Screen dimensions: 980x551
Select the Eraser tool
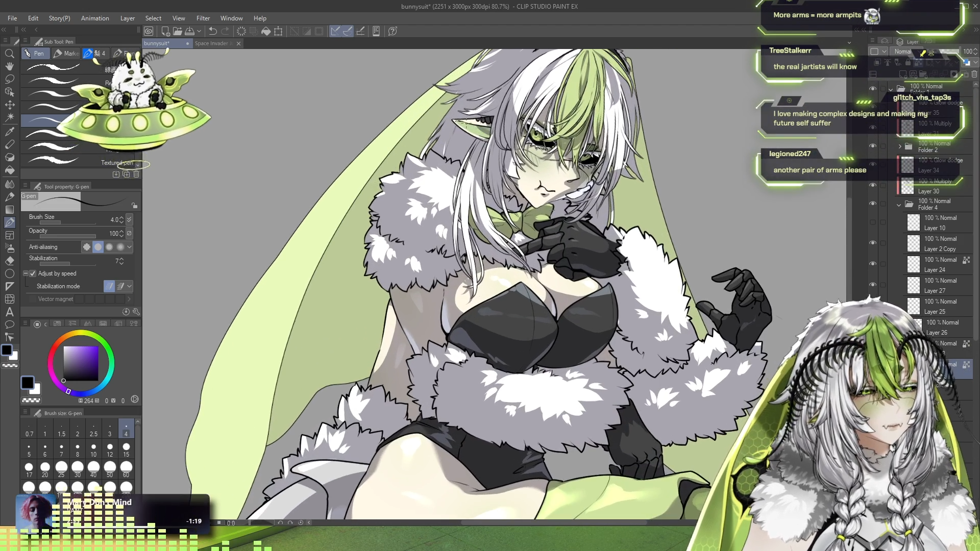coord(9,260)
